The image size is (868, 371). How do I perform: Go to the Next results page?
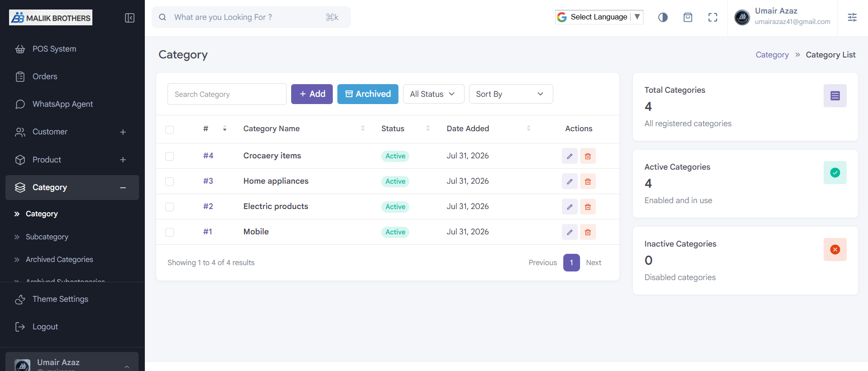[594, 262]
